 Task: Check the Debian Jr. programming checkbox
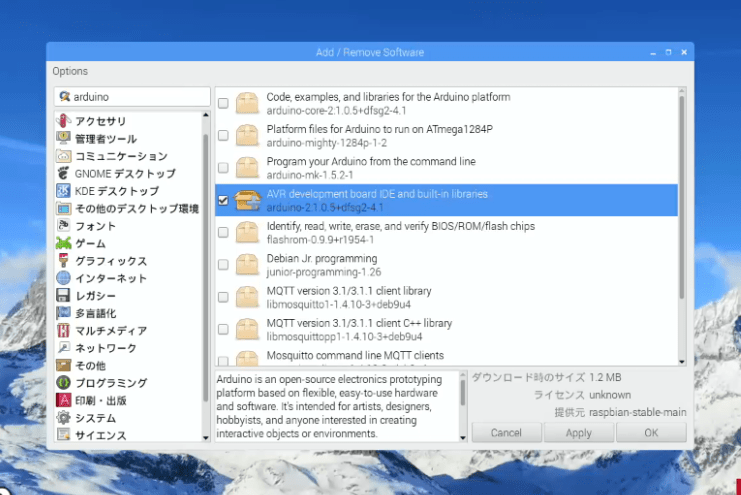click(223, 265)
